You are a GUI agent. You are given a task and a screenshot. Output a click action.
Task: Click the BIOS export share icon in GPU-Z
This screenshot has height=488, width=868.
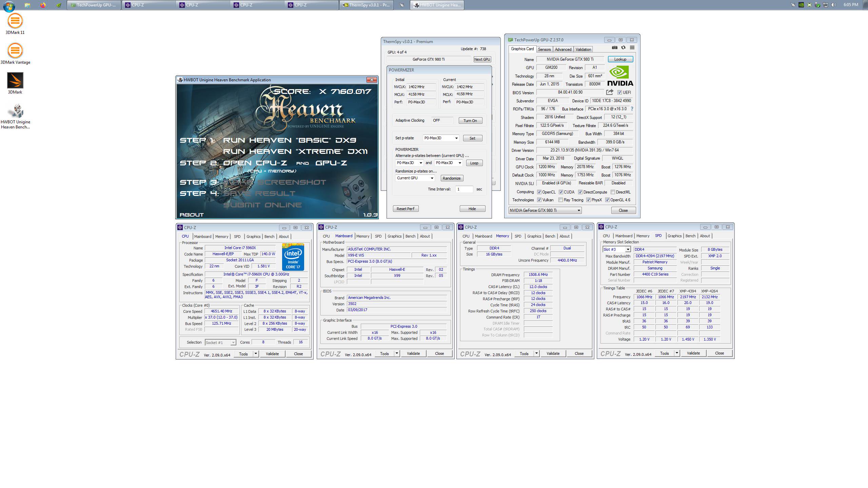[610, 92]
